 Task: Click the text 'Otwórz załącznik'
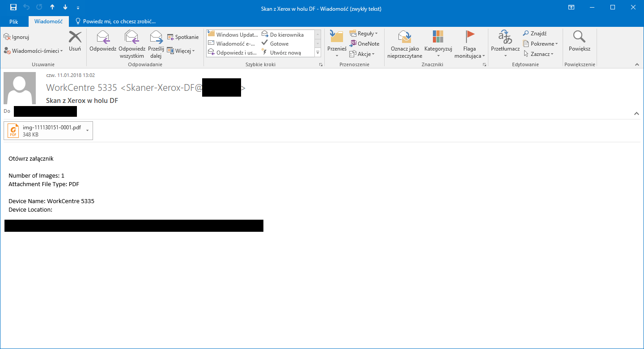tap(31, 158)
